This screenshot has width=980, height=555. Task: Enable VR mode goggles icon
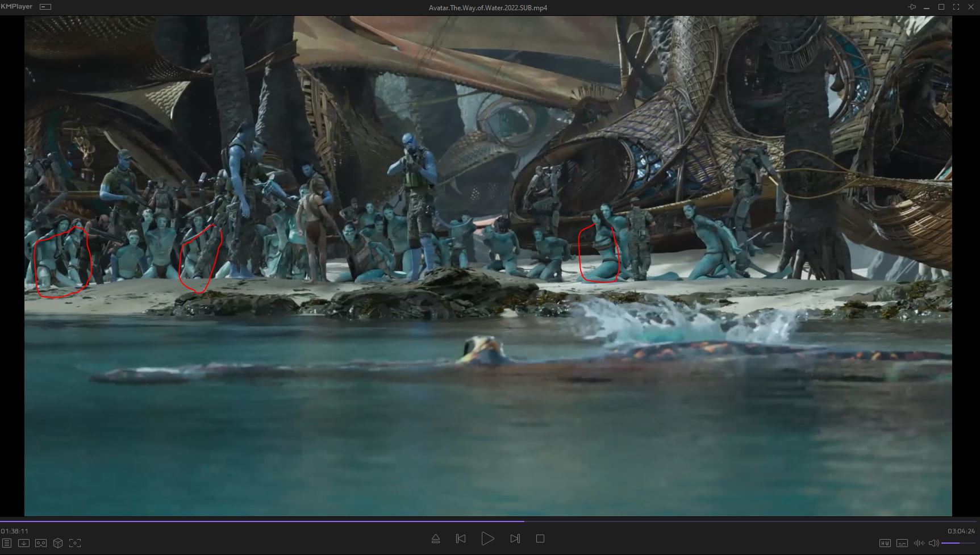point(41,543)
